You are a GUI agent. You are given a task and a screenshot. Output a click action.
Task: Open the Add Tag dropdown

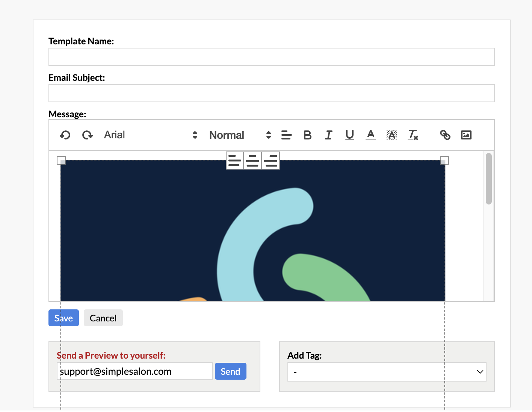coord(387,372)
